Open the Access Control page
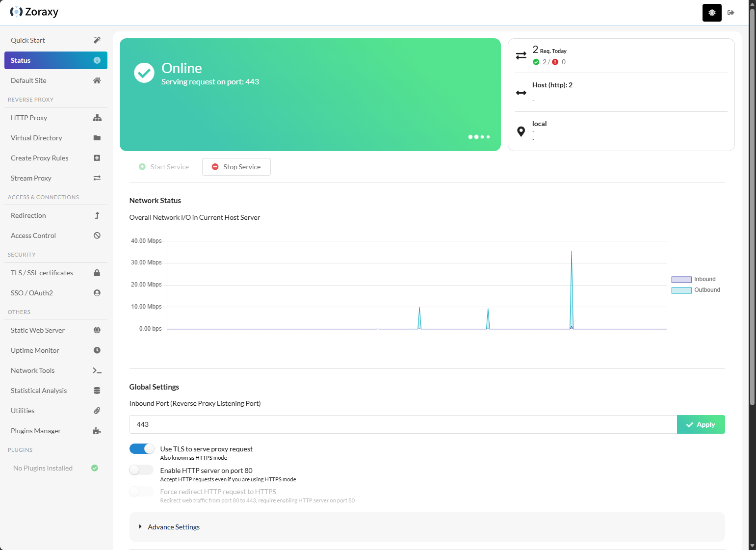Screen dimensions: 756x550 pos(56,236)
